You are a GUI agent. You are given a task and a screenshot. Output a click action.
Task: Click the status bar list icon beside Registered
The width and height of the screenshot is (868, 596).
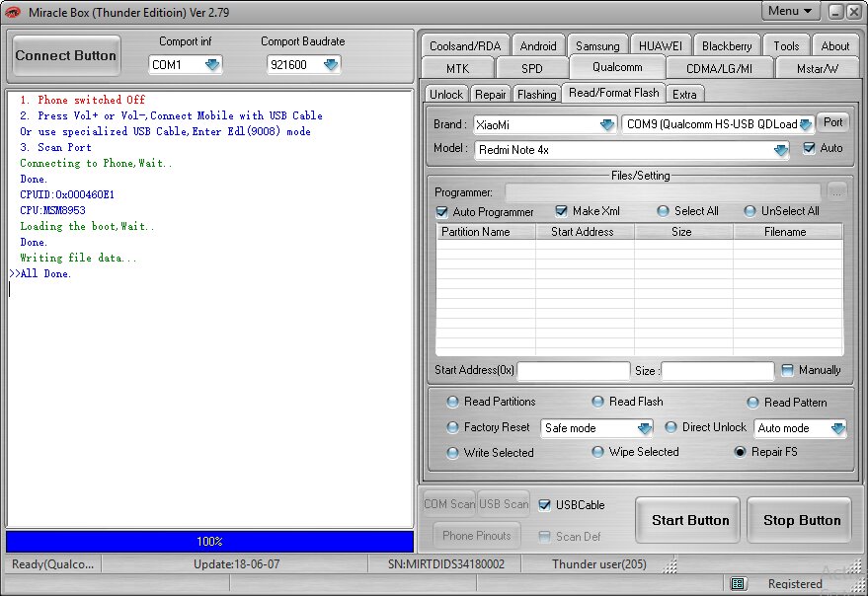point(737,583)
